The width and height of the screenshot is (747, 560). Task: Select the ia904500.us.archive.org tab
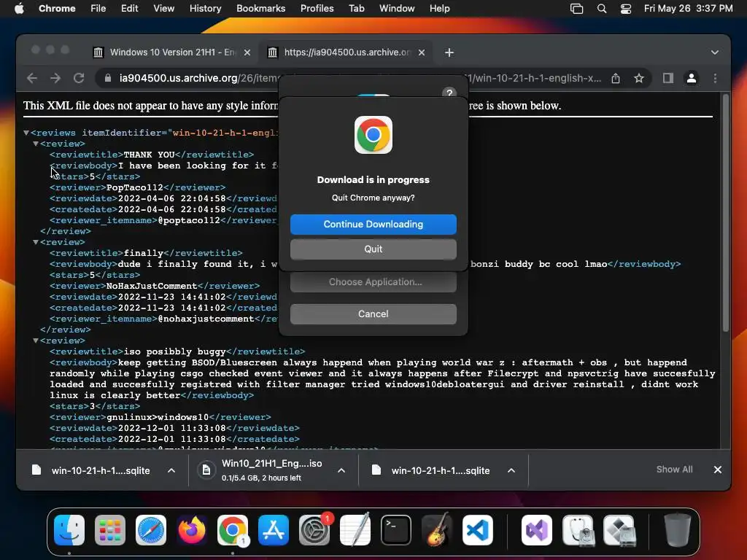tap(347, 52)
